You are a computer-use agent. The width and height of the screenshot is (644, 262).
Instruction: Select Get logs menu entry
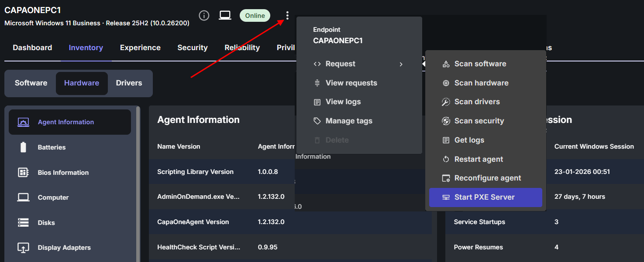pos(486,140)
